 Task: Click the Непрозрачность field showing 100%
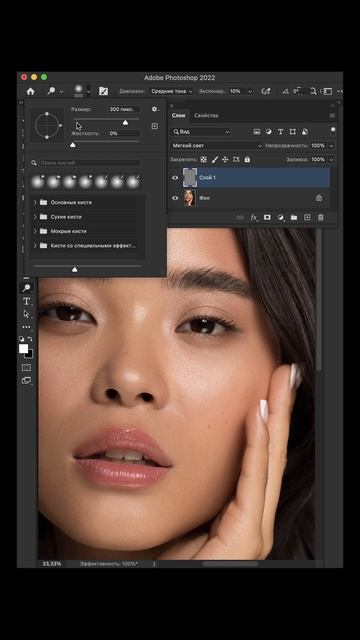[318, 146]
